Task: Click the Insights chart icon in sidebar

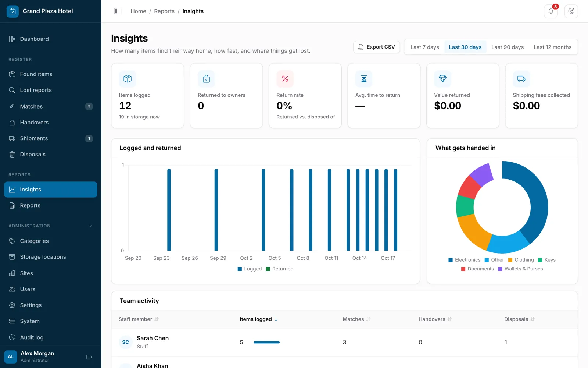Action: click(x=12, y=190)
